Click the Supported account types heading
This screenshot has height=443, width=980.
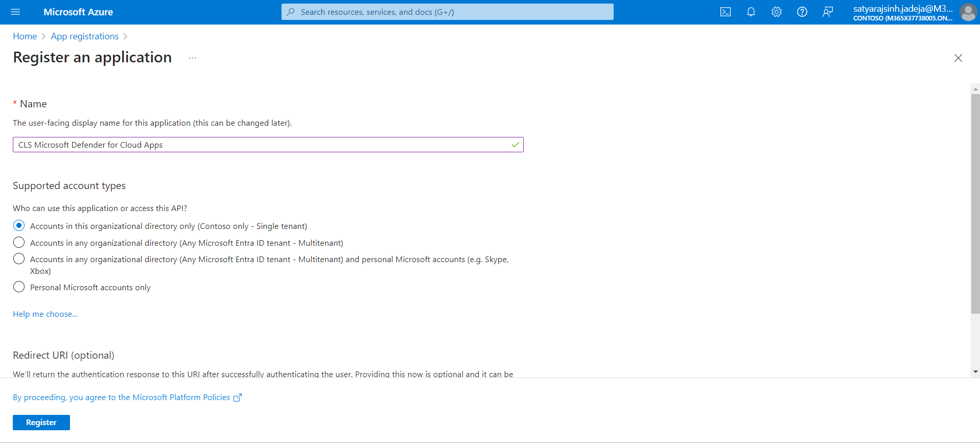click(69, 185)
